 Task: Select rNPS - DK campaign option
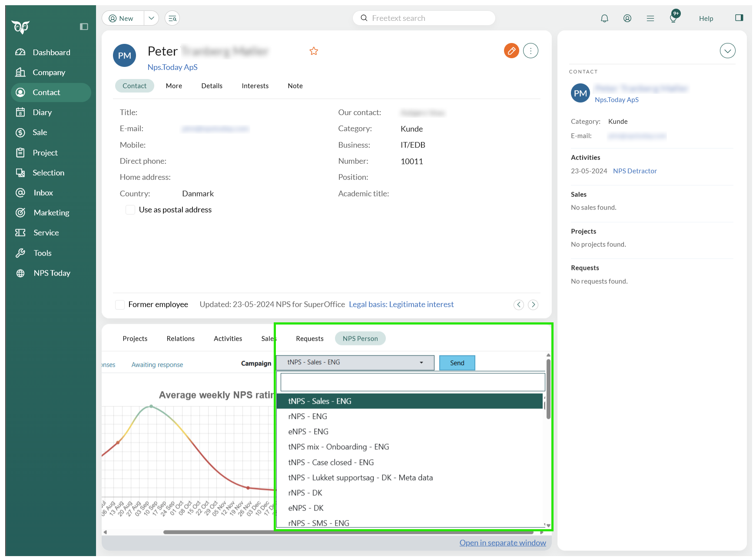pyautogui.click(x=305, y=493)
